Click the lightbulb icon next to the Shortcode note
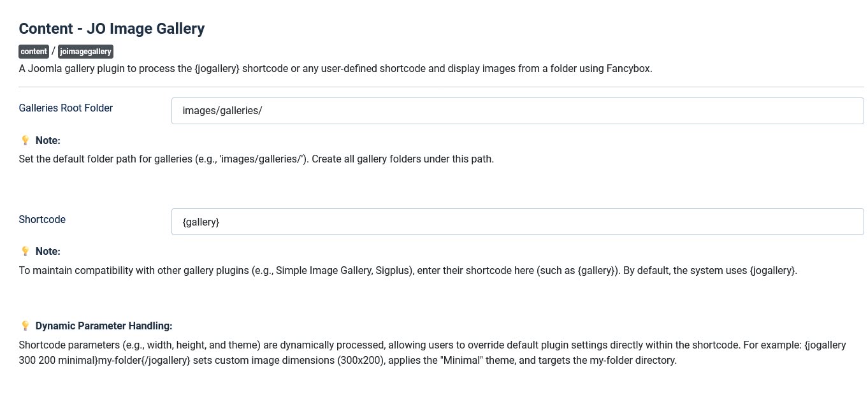Screen dimensions: 868x395 point(25,251)
